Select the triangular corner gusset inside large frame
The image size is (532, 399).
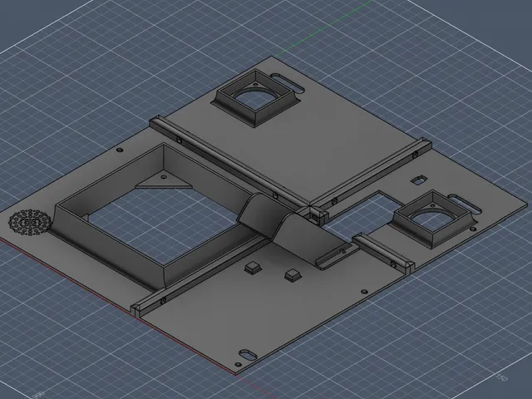pyautogui.click(x=164, y=181)
